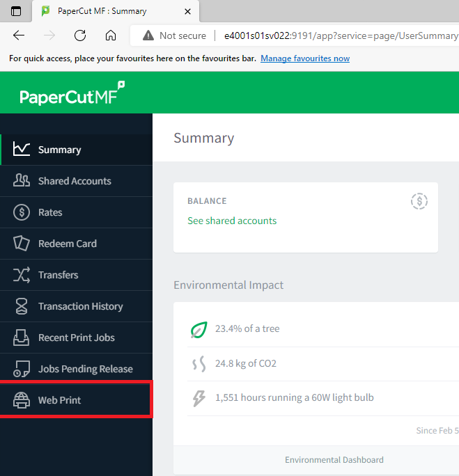The width and height of the screenshot is (459, 476).
Task: Click the green leaf tree icon
Action: pyautogui.click(x=199, y=330)
